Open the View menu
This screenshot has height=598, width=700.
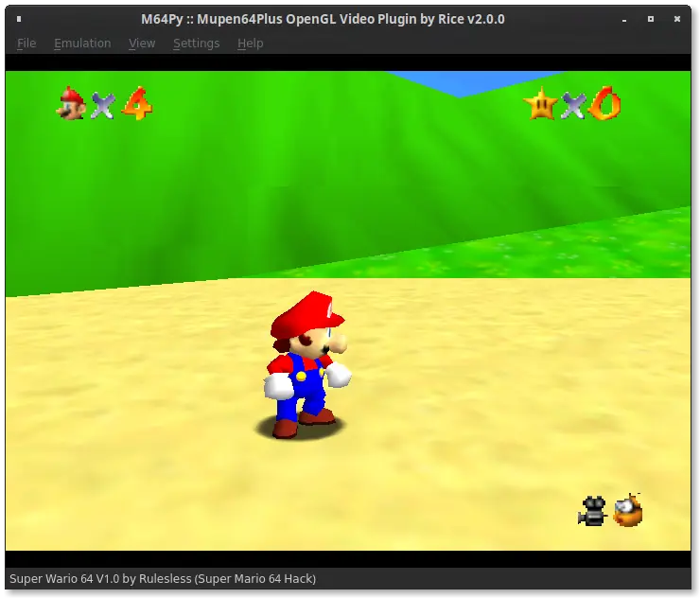coord(142,44)
